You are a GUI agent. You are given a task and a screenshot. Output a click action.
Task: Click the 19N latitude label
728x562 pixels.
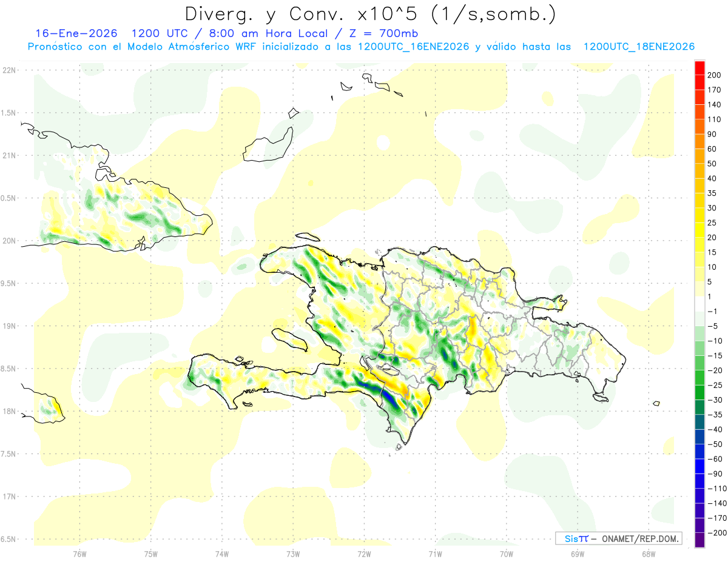[x=9, y=326]
